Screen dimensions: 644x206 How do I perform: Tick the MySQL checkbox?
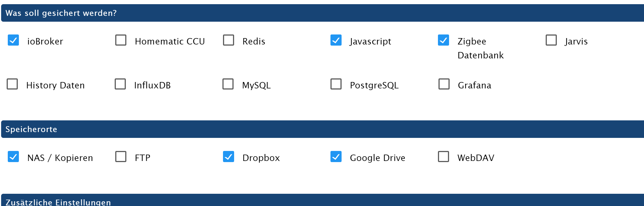point(228,84)
